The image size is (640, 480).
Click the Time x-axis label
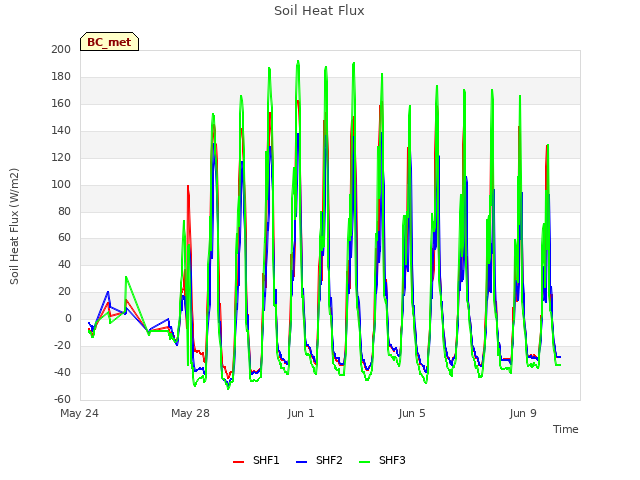tap(565, 429)
